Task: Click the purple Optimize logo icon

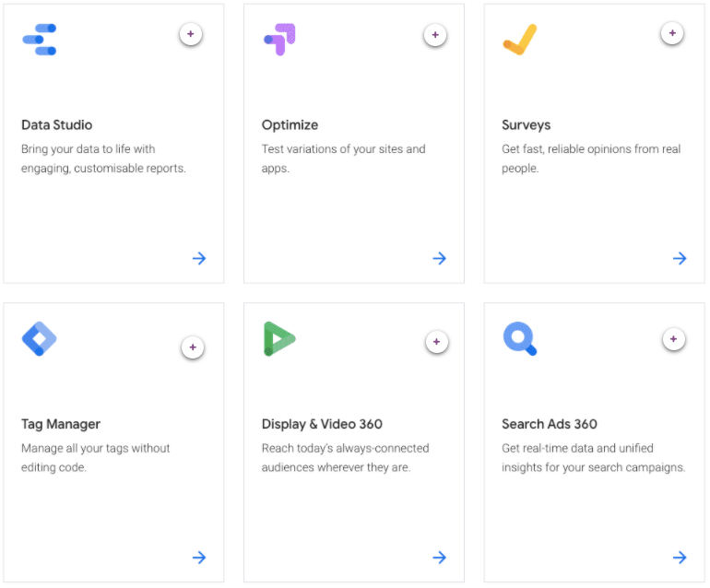Action: coord(279,40)
